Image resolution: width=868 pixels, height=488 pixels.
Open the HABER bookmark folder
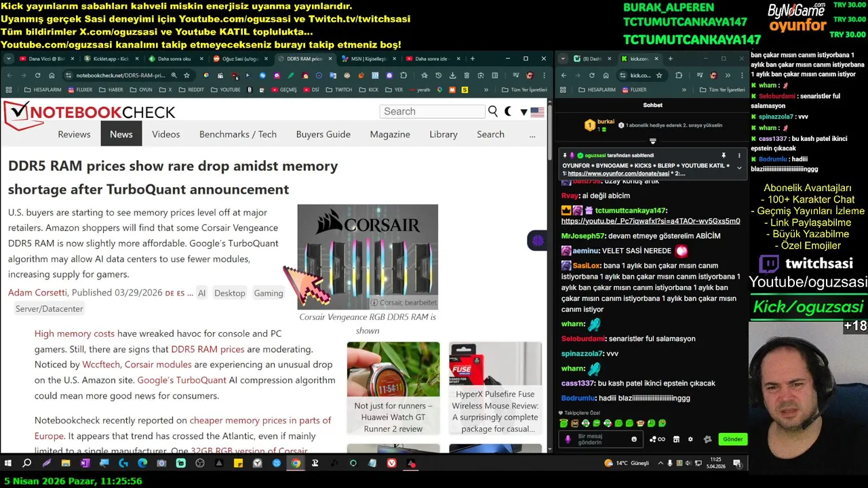tap(112, 89)
